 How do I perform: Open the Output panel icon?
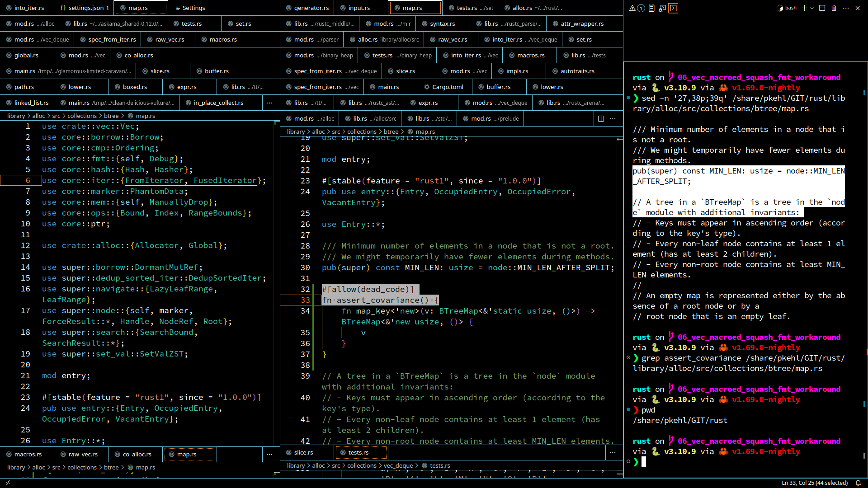pyautogui.click(x=651, y=8)
